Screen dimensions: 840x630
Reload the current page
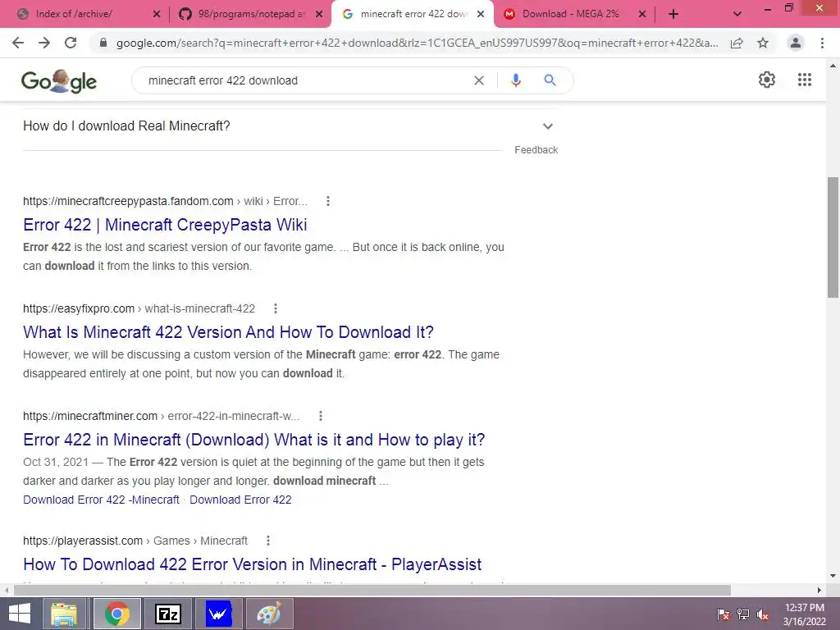click(x=71, y=43)
